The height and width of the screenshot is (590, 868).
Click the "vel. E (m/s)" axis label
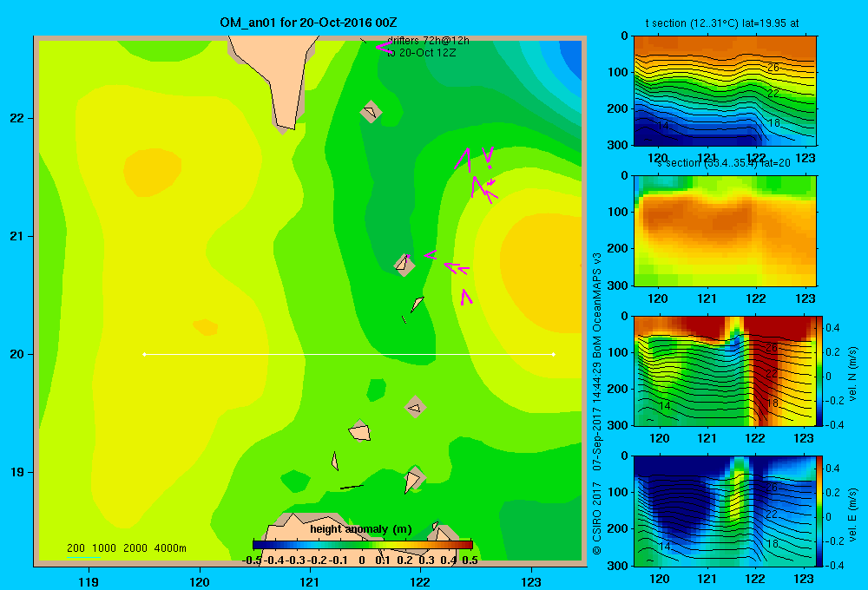click(852, 515)
